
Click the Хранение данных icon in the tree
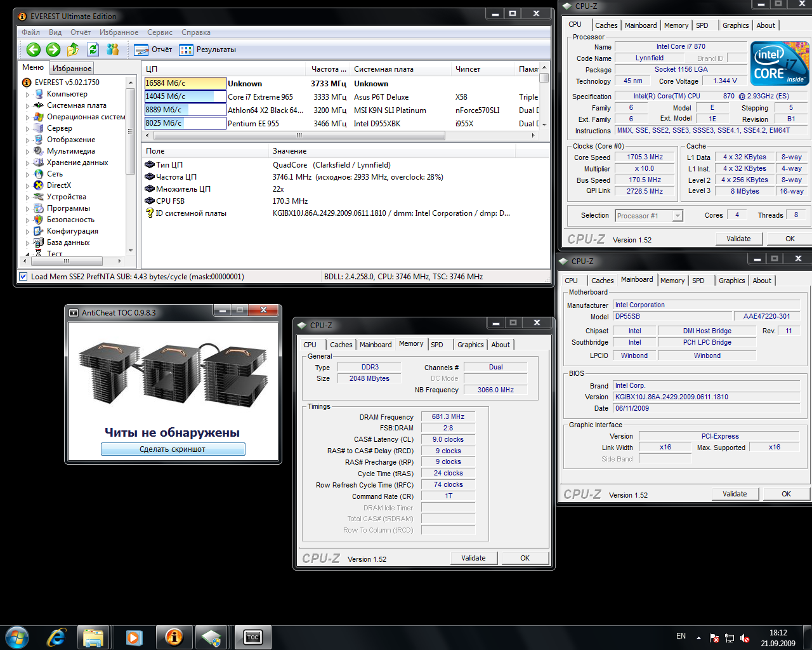pos(39,162)
